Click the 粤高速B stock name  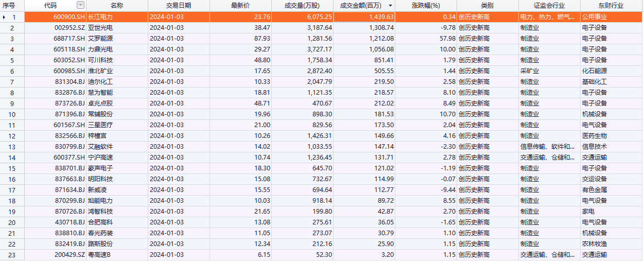[x=99, y=255]
